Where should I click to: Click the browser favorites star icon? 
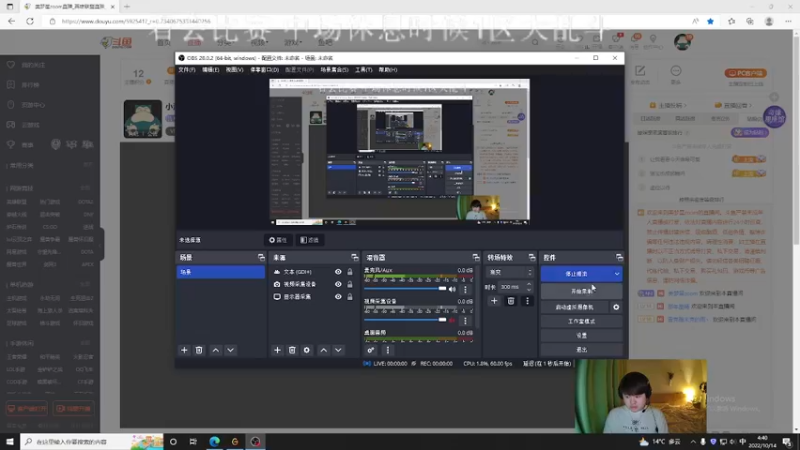coord(710,21)
